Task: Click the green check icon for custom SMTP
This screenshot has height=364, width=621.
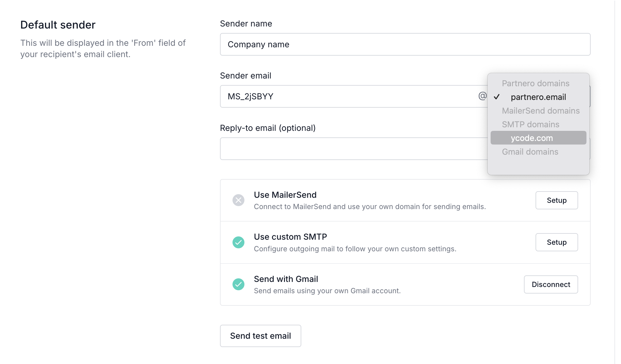Action: (238, 242)
